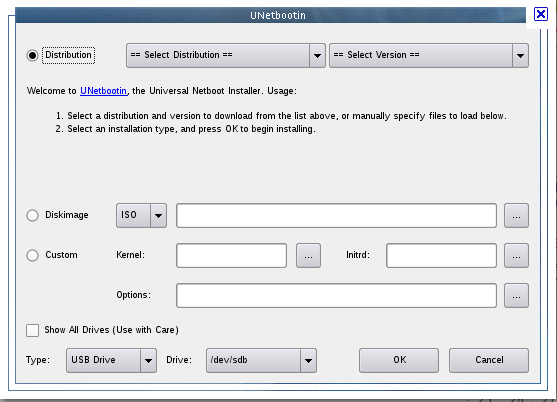Browse for an initrd file
The height and width of the screenshot is (402, 557).
(516, 255)
